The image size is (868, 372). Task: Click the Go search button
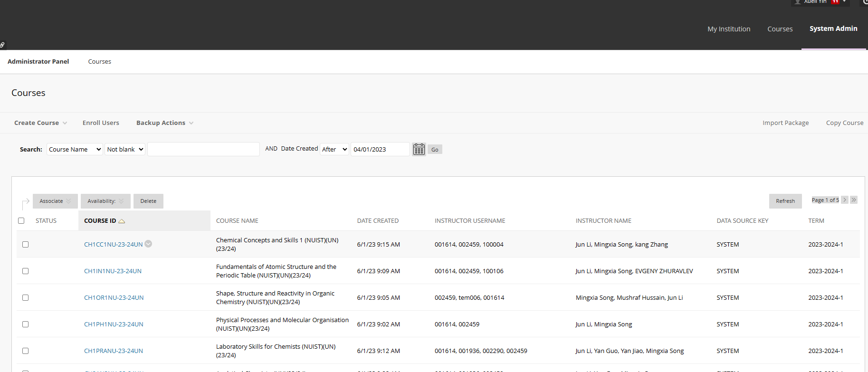pyautogui.click(x=435, y=149)
